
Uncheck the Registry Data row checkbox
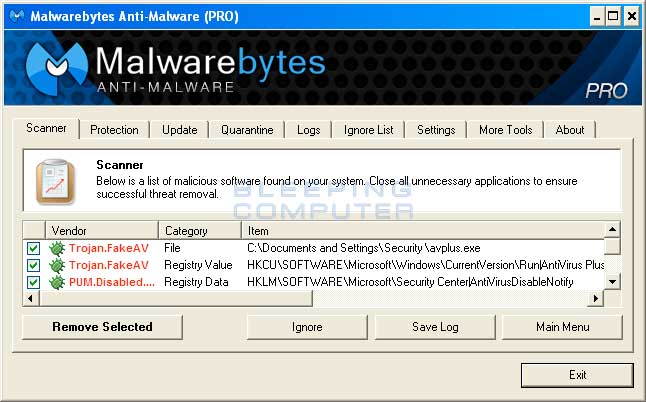click(x=33, y=282)
